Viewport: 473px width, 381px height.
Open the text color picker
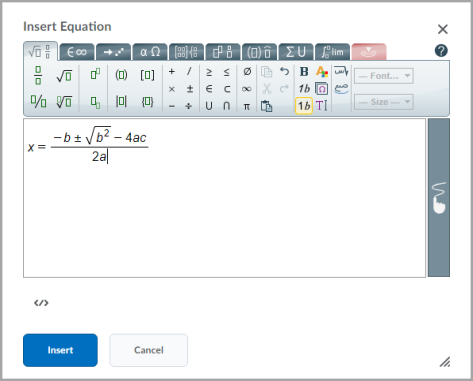click(322, 71)
